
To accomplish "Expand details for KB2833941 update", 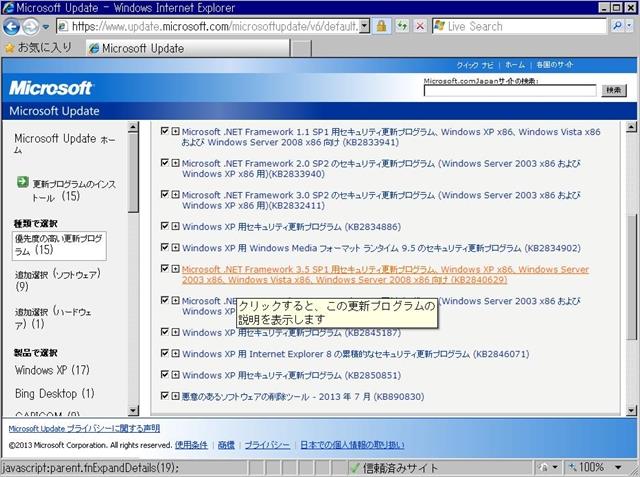I will tap(175, 131).
